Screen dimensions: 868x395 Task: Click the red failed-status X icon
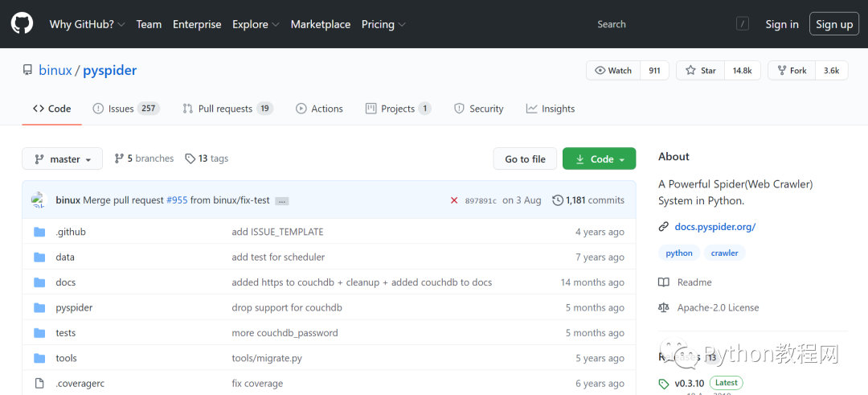click(454, 200)
